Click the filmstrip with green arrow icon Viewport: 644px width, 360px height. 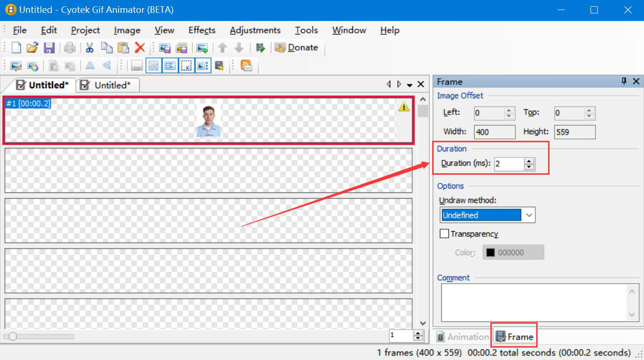260,48
